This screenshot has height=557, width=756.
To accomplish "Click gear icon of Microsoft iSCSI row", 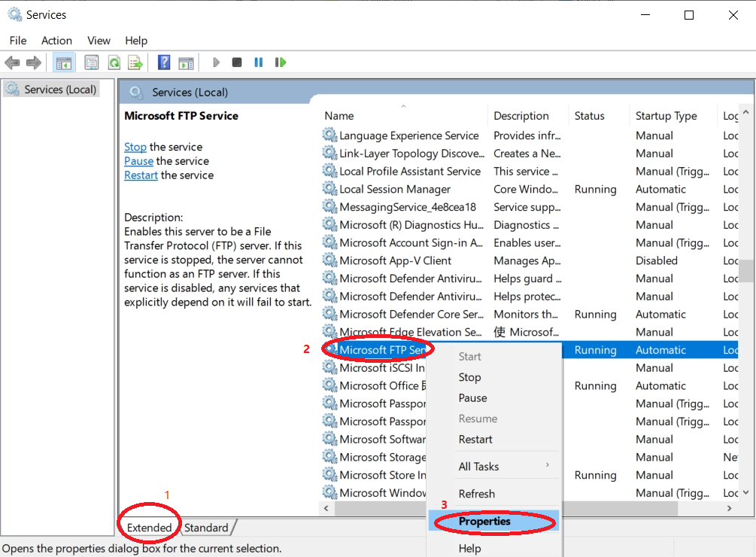I will [x=329, y=367].
